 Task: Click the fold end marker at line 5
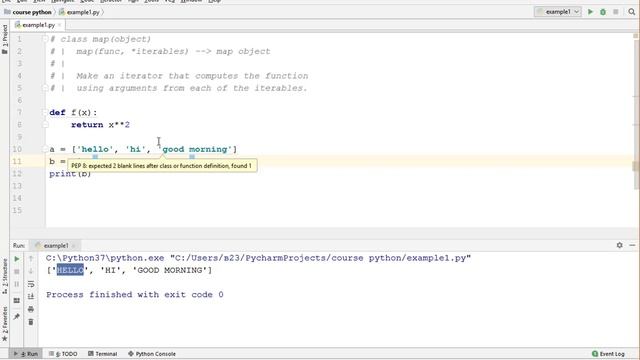click(x=45, y=88)
